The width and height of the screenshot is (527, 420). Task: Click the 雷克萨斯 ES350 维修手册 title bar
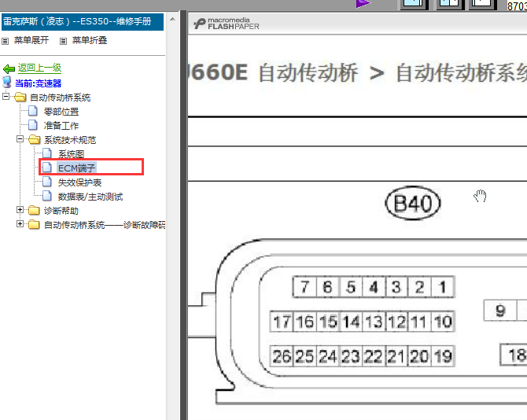pos(83,22)
